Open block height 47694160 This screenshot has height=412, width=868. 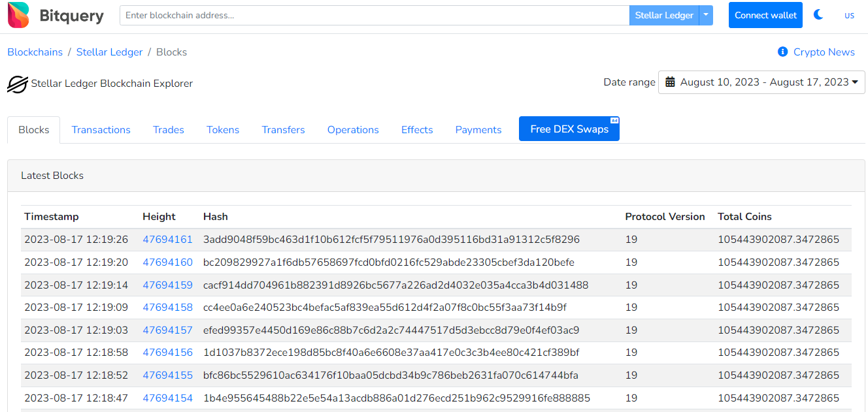[168, 262]
